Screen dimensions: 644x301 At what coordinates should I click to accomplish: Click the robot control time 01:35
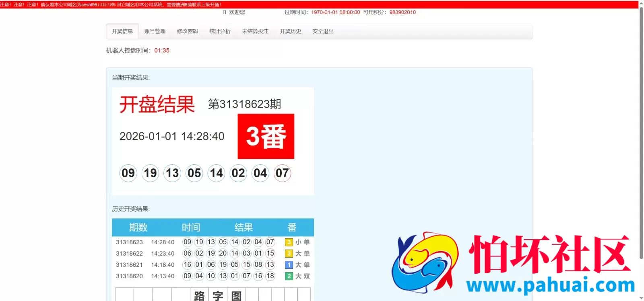(162, 51)
